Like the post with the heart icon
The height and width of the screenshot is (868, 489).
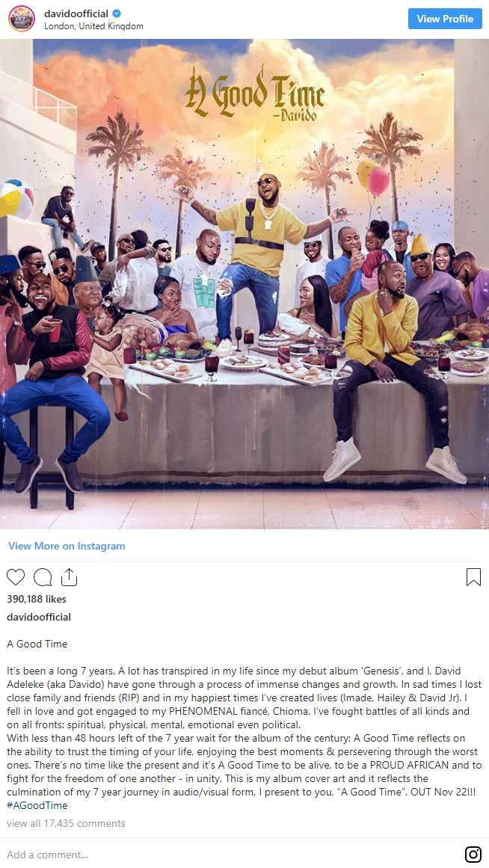16,577
